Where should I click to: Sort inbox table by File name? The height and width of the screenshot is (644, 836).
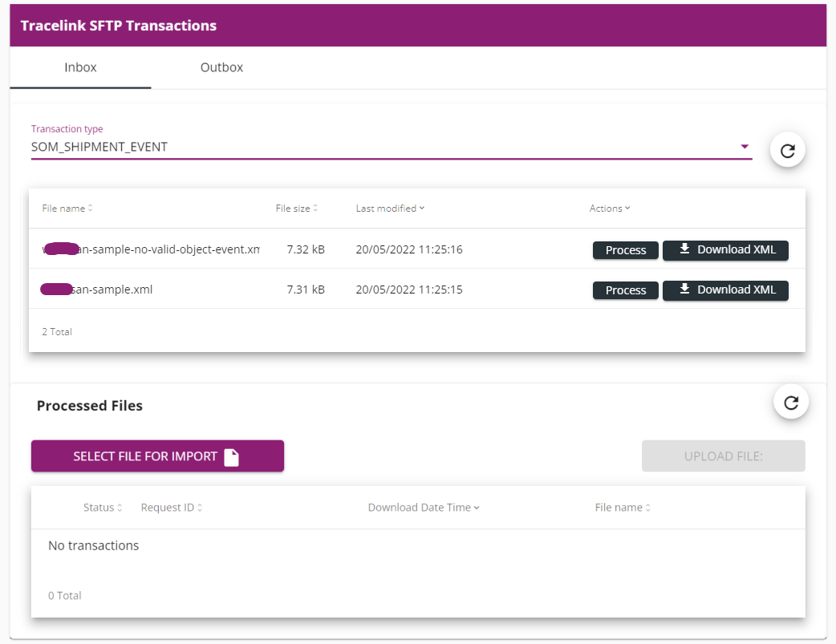[x=67, y=209]
